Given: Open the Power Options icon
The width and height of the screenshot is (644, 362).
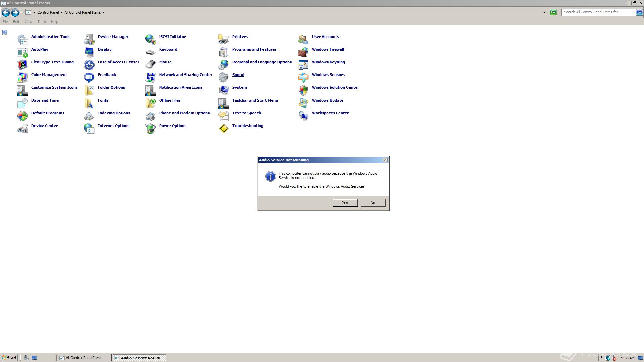Looking at the screenshot, I should coord(151,128).
